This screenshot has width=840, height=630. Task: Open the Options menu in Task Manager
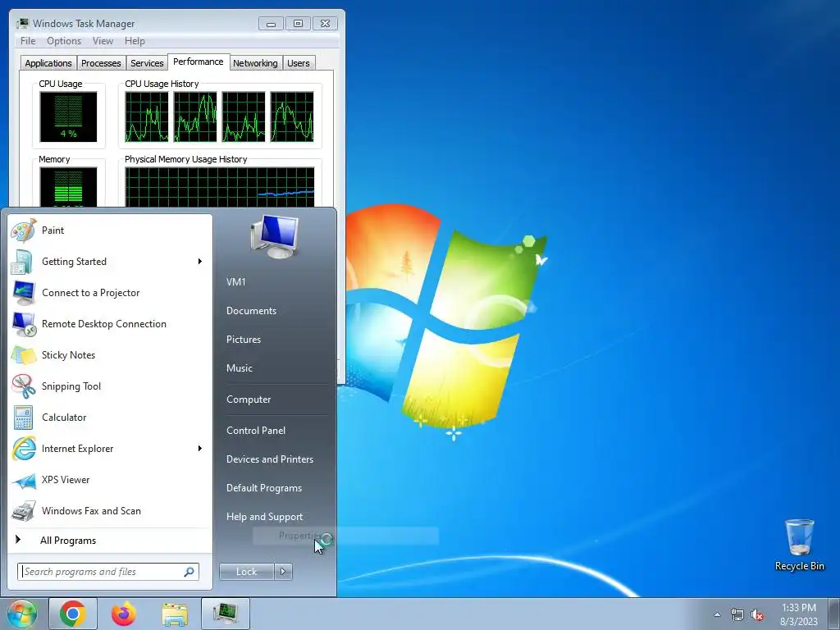tap(64, 41)
